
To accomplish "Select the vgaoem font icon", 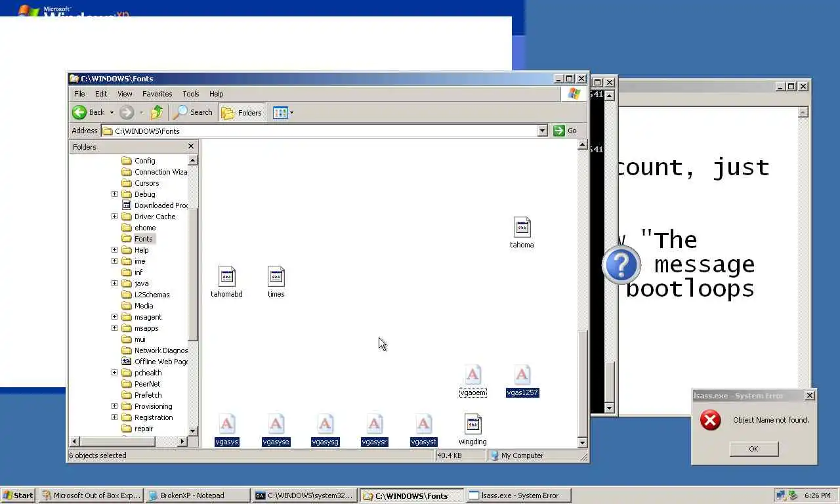I will pyautogui.click(x=472, y=375).
